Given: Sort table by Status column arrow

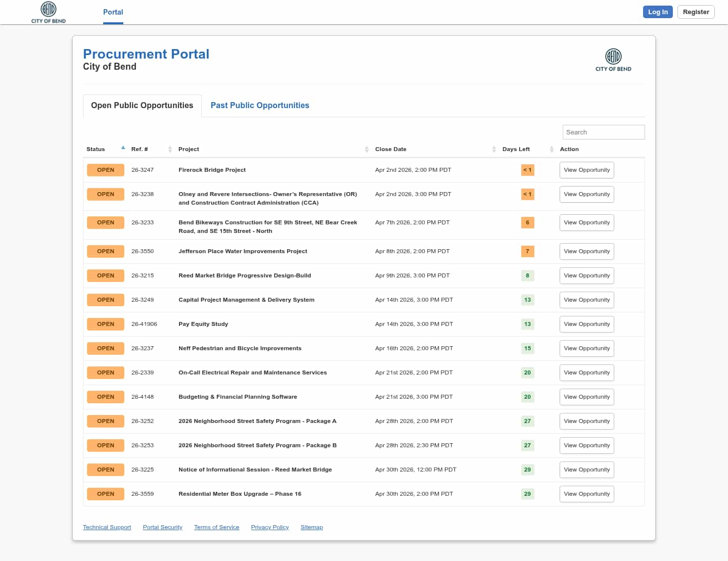Looking at the screenshot, I should click(123, 148).
